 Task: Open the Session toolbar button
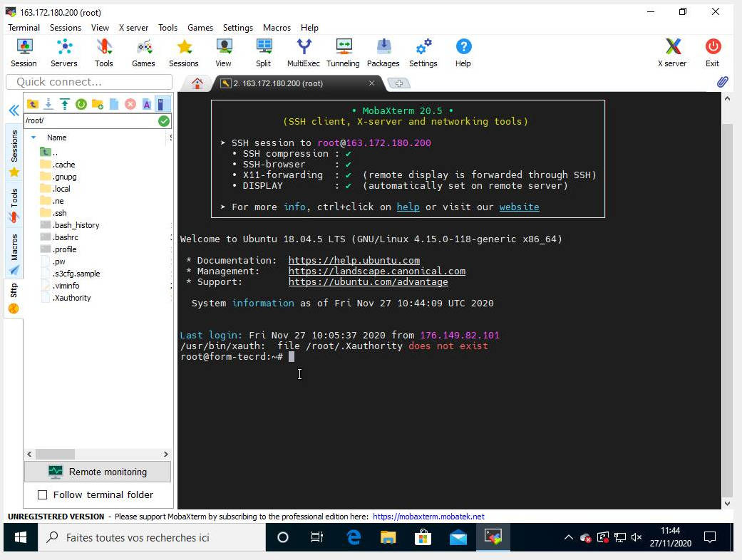tap(24, 53)
